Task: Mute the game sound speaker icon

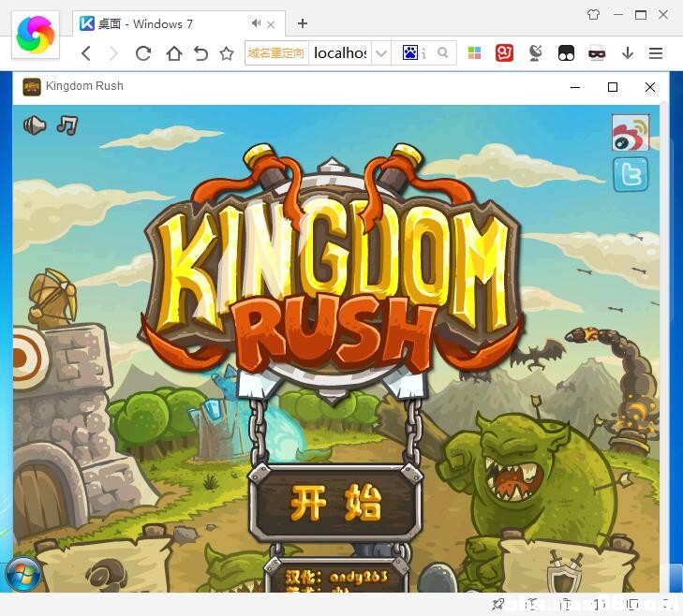Action: tap(35, 125)
